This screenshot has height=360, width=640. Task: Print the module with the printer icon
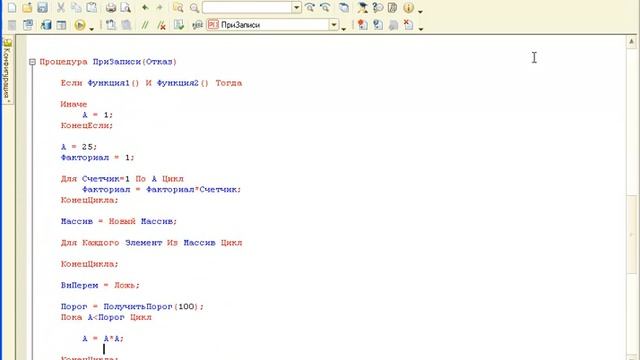pos(111,7)
